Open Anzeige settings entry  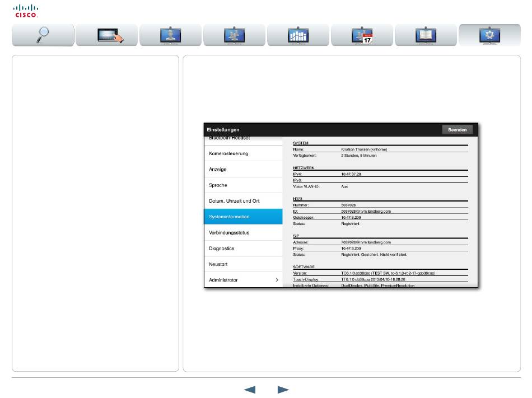point(243,169)
